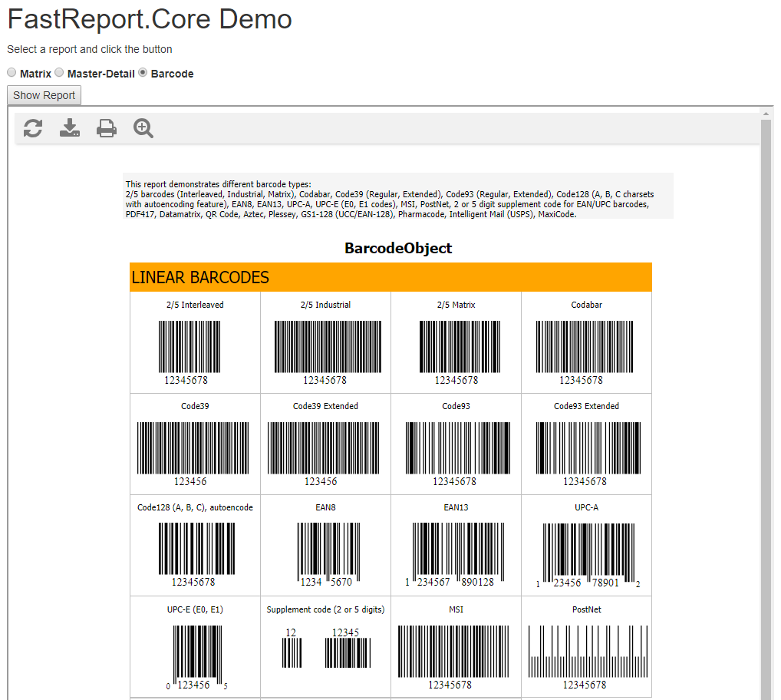Click the '2/5 Matrix' label
Viewport: 781px width, 700px height.
pos(456,305)
